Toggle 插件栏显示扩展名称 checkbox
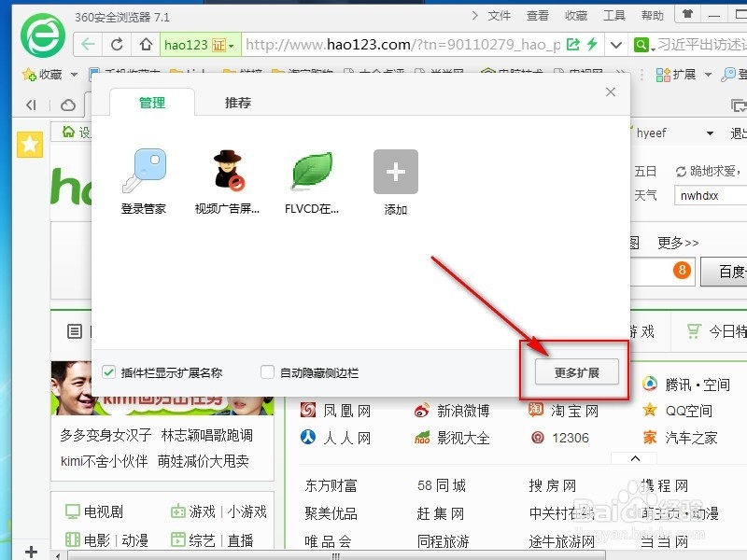Viewport: 747px width, 560px height. click(x=108, y=372)
